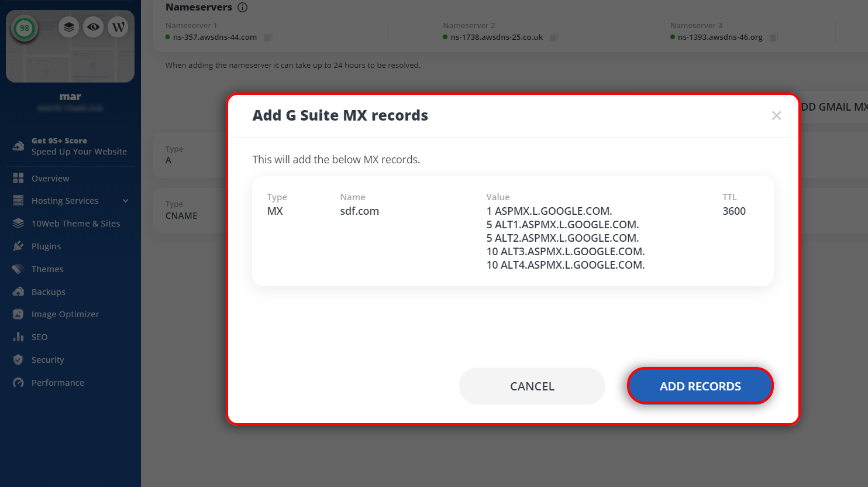Go to Plugins section
The image size is (868, 487).
(x=46, y=246)
